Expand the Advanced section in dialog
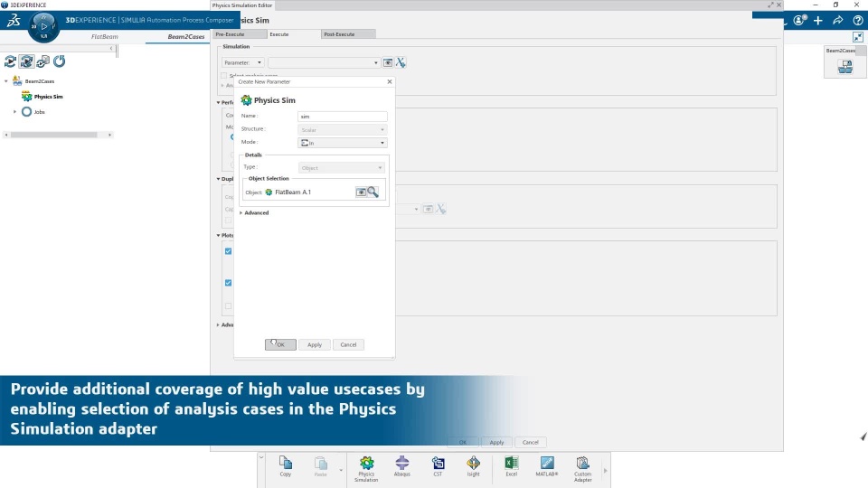 pyautogui.click(x=241, y=212)
